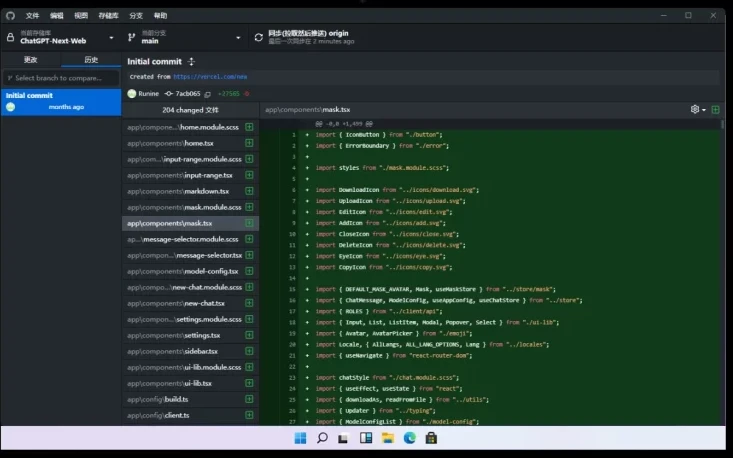This screenshot has height=458, width=733.
Task: Open the 编辑 menu
Action: click(57, 15)
